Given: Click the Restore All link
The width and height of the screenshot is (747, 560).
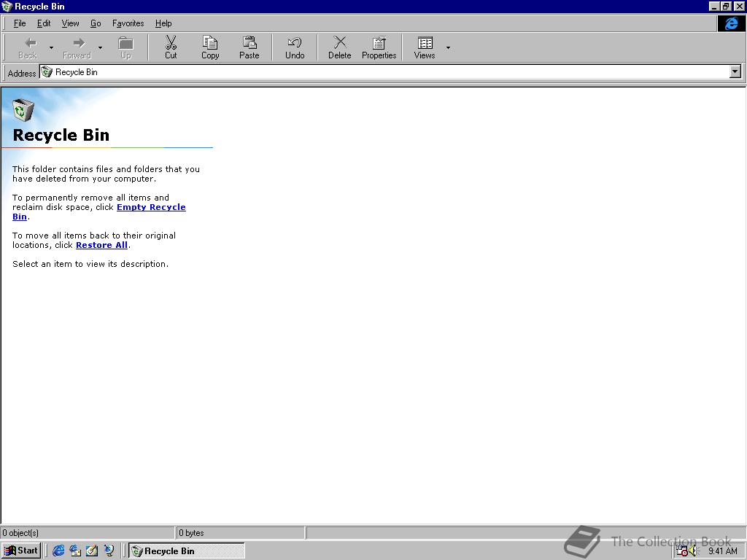Looking at the screenshot, I should tap(101, 245).
